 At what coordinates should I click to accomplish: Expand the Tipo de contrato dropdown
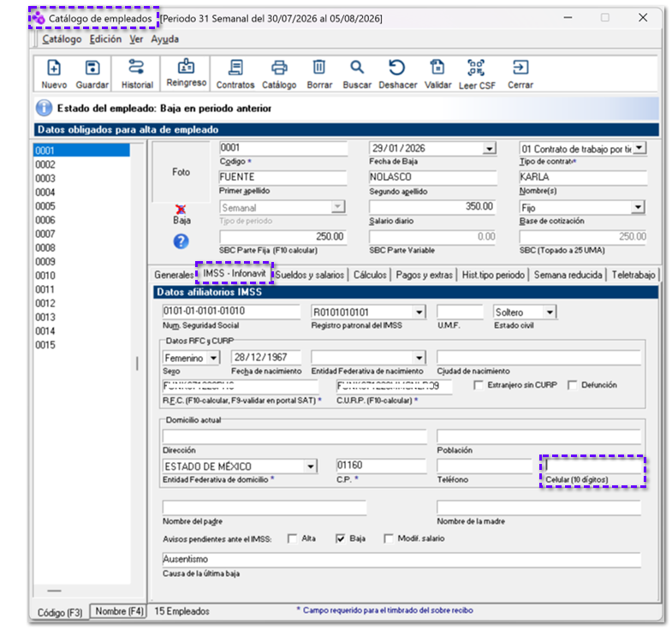click(639, 148)
